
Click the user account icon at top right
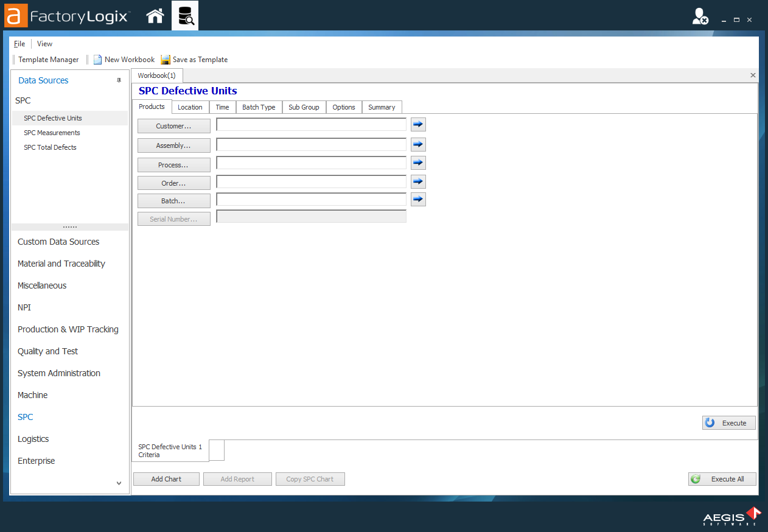(700, 17)
